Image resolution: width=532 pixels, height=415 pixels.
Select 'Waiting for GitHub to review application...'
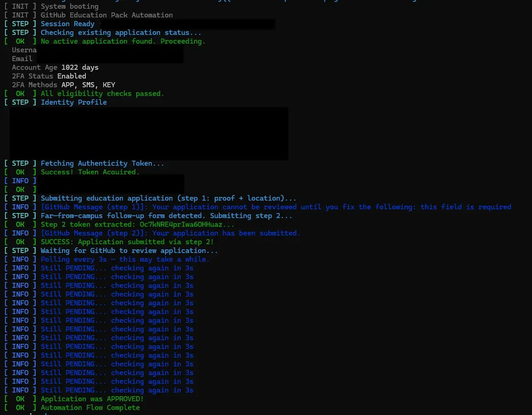(129, 251)
